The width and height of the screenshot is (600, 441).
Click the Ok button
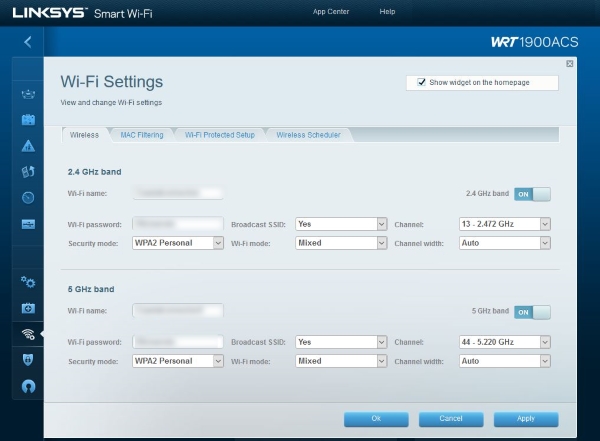click(376, 419)
